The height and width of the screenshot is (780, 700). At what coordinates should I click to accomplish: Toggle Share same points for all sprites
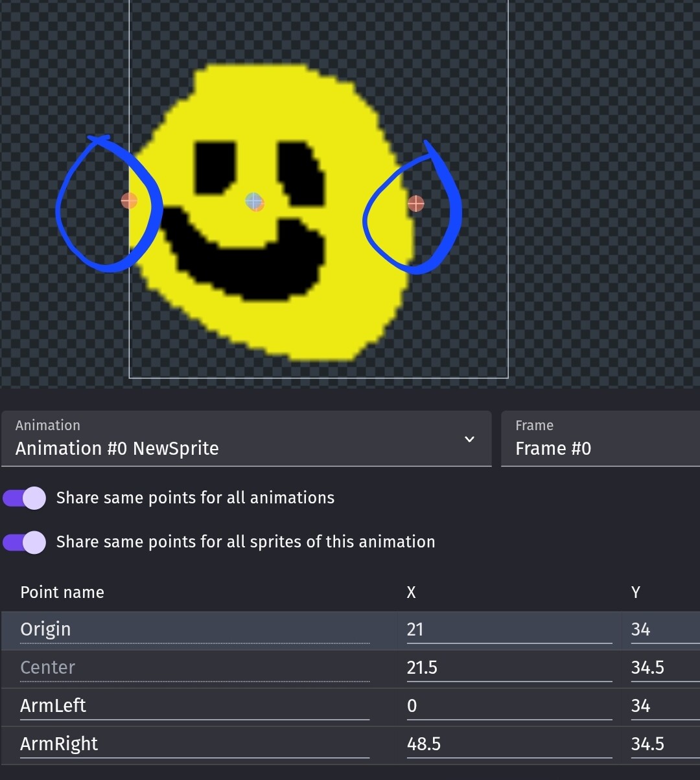point(25,542)
